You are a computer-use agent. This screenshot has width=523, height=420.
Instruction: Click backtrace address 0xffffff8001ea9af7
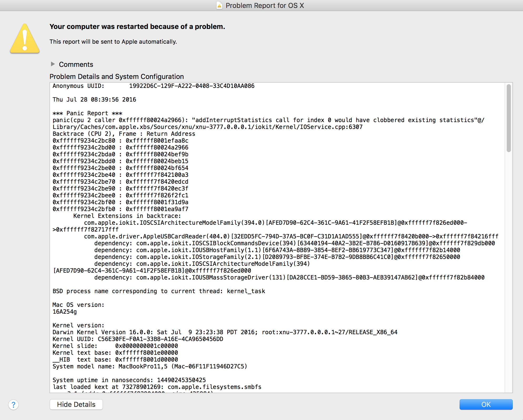pos(157,209)
